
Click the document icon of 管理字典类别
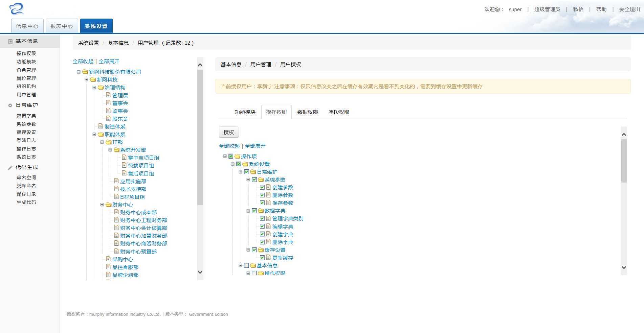click(269, 218)
